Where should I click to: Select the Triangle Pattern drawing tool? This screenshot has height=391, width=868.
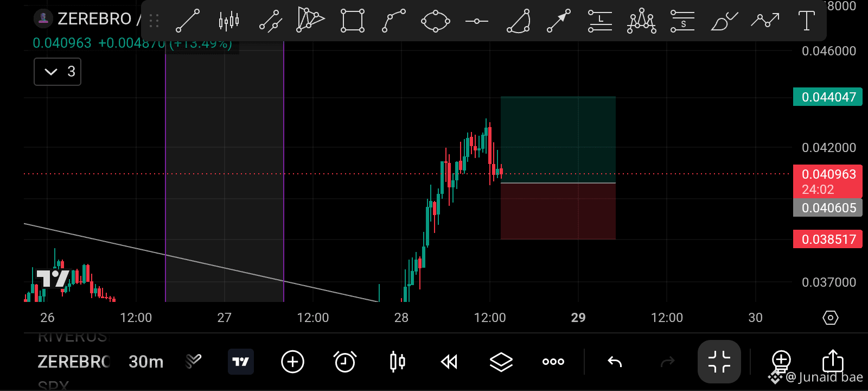point(311,21)
